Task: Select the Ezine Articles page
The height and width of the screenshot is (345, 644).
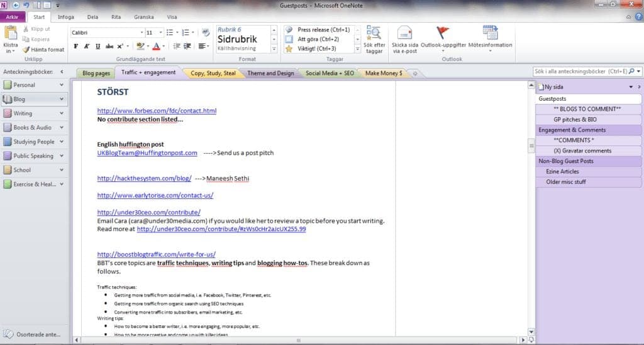Action: pos(588,171)
